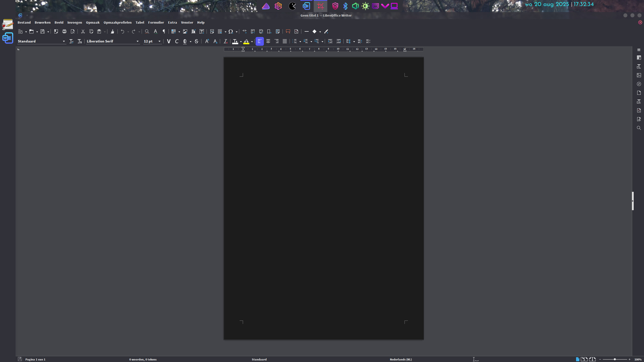Open the Zoeken en vervangen tool
Screen dimensions: 644x362
coord(147,31)
